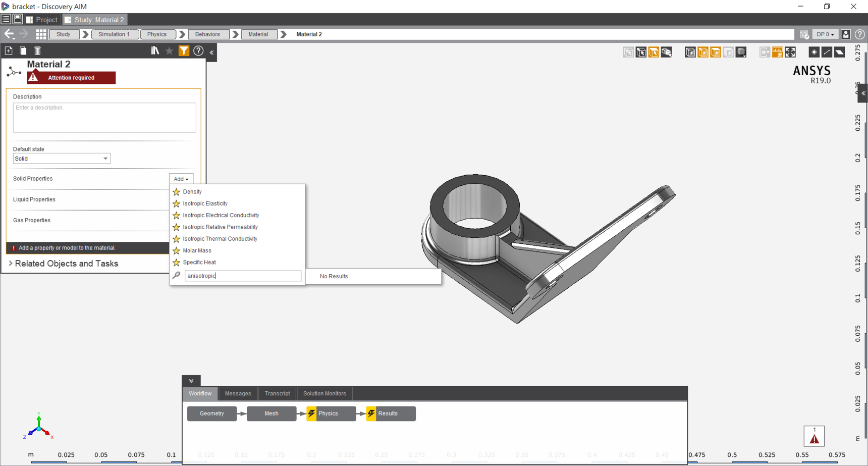Toggle the orange ruler display icon
Image resolution: width=868 pixels, height=466 pixels.
(778, 52)
